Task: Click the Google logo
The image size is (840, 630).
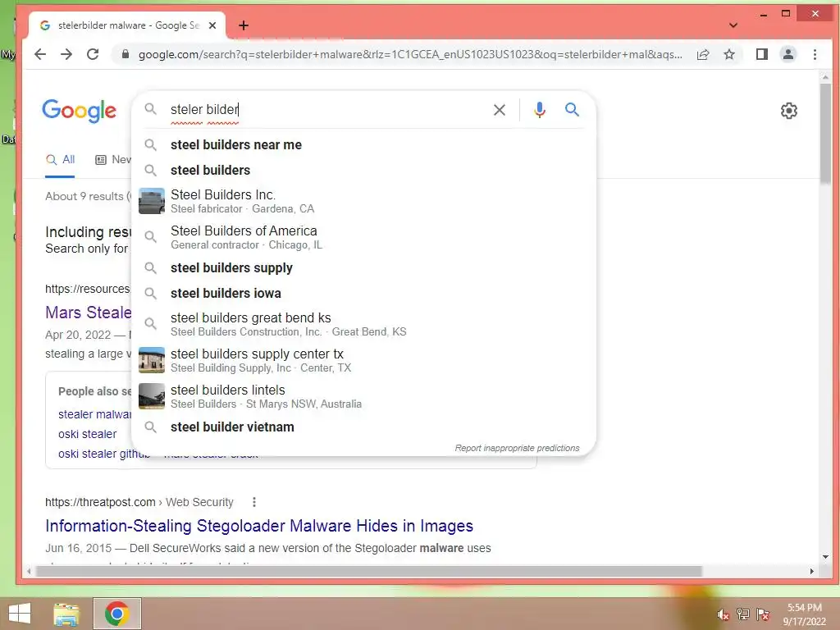Action: 80,111
